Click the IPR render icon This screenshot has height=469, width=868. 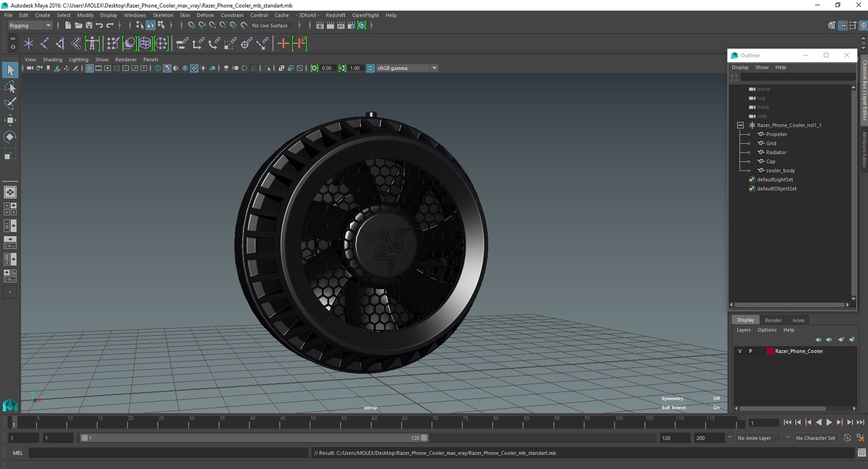[341, 25]
